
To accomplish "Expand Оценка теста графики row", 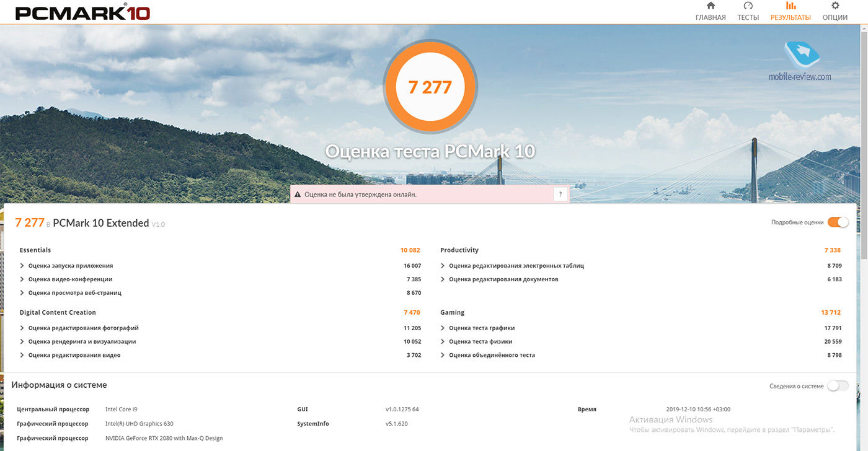I will coord(640,328).
